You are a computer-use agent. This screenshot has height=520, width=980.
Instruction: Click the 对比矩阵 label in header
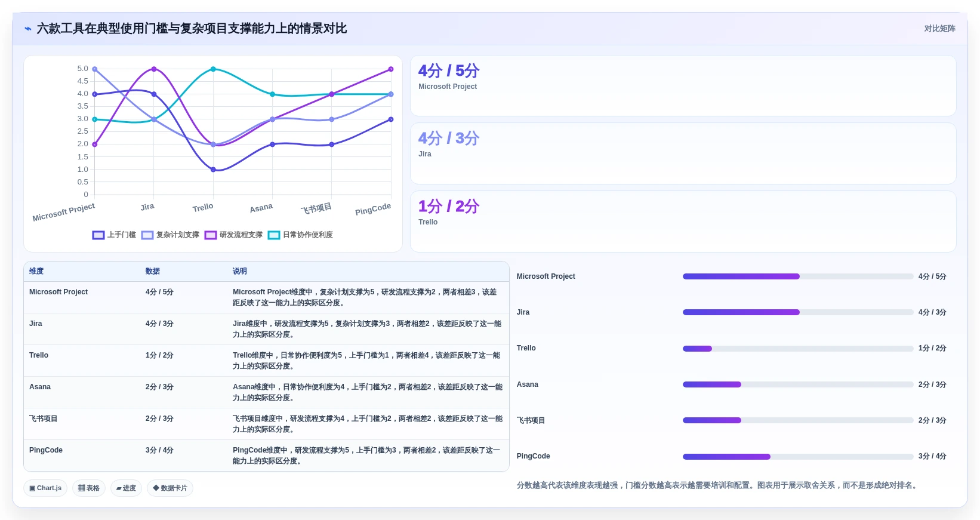click(x=939, y=29)
